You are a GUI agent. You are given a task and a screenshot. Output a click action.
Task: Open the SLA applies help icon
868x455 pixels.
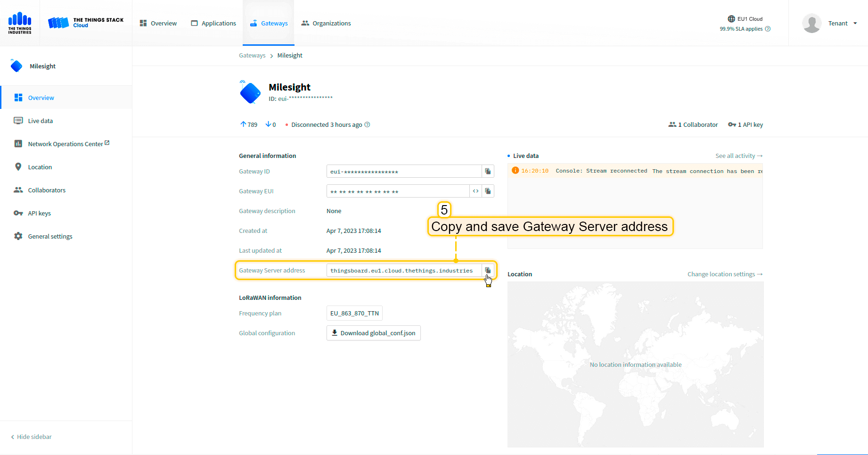pos(768,29)
